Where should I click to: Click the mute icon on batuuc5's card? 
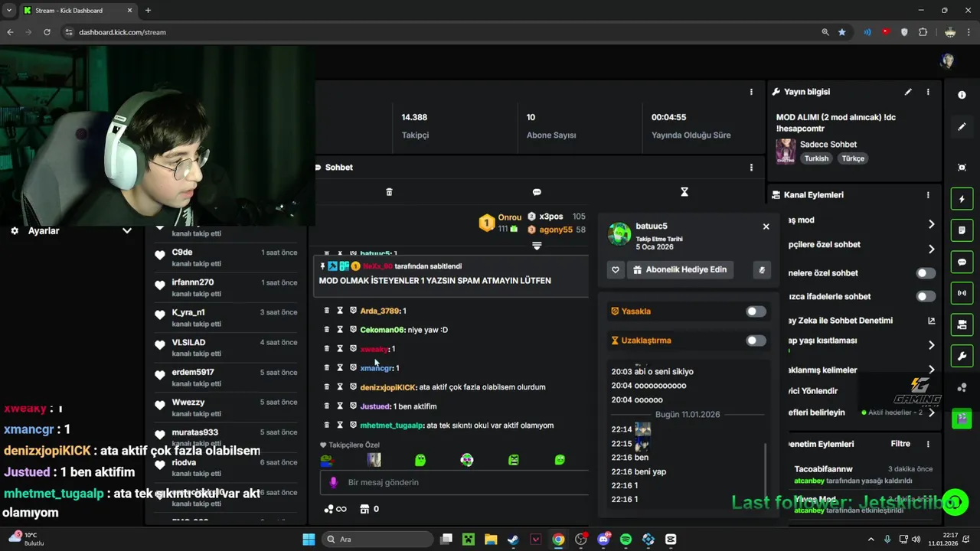[762, 269]
